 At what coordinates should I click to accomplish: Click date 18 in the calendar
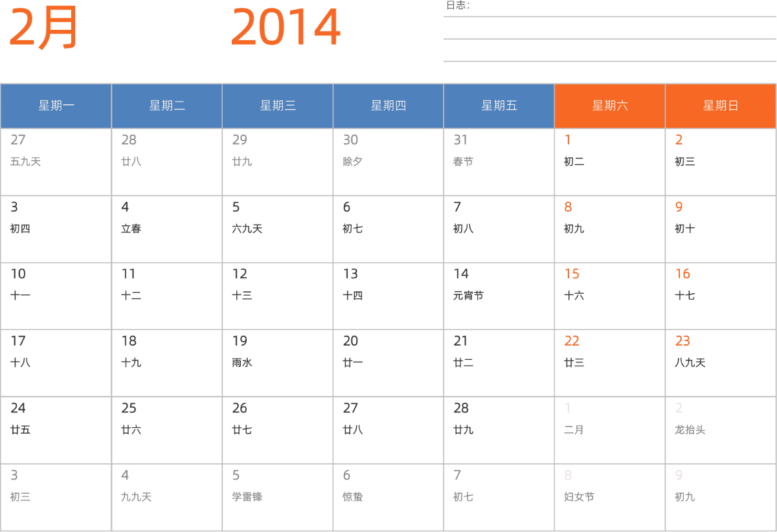167,363
